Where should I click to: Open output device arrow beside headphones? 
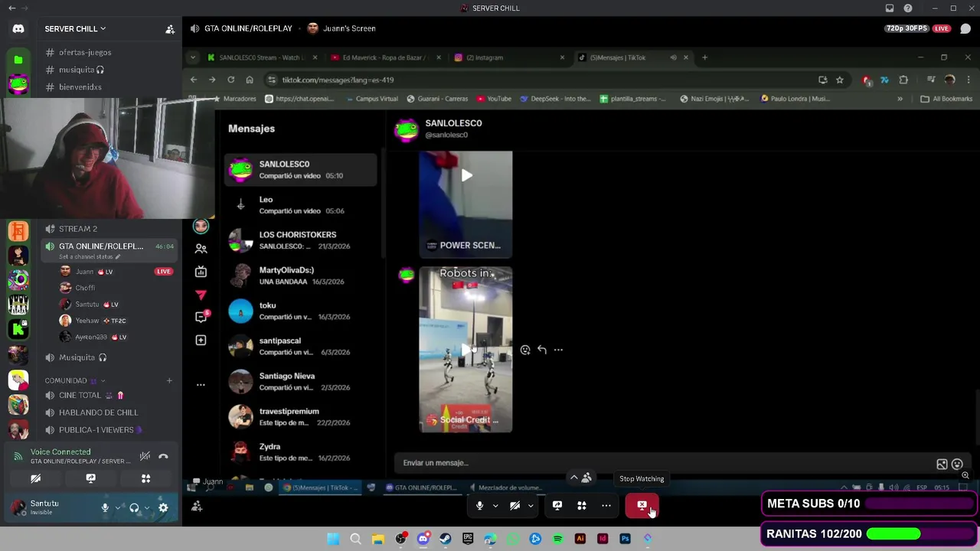(x=146, y=507)
